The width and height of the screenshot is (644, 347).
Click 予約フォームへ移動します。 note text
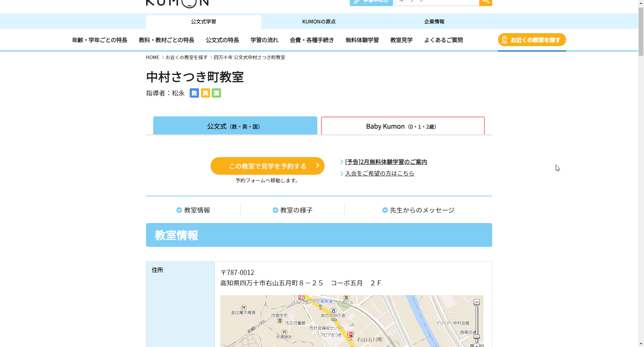[x=268, y=181]
